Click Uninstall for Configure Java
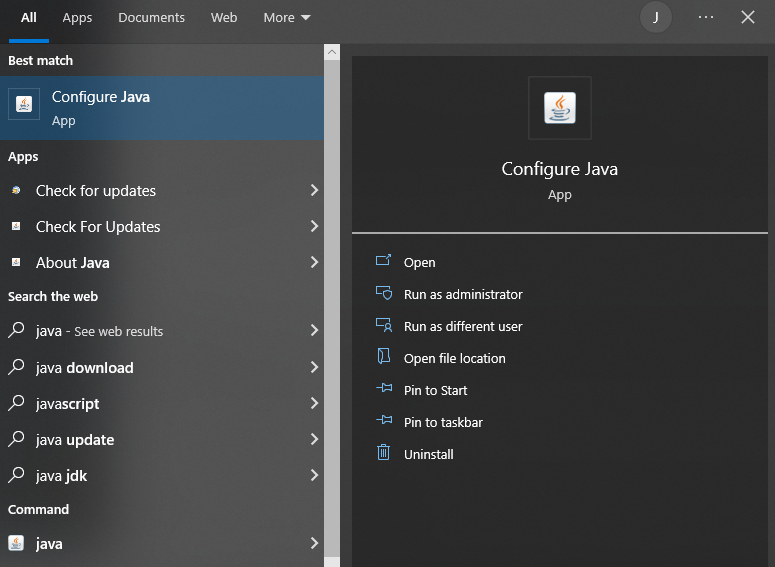 point(429,454)
